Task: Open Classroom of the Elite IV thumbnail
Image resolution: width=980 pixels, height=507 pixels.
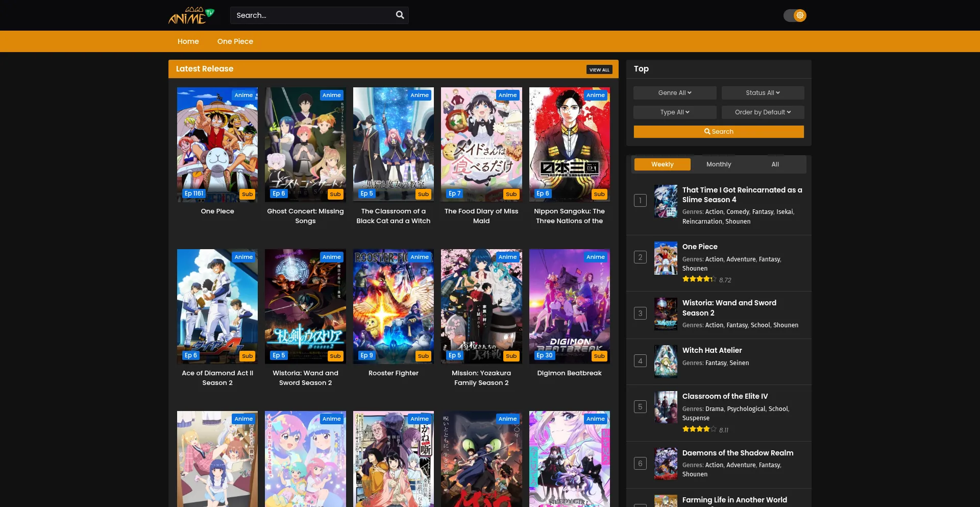Action: tap(666, 407)
